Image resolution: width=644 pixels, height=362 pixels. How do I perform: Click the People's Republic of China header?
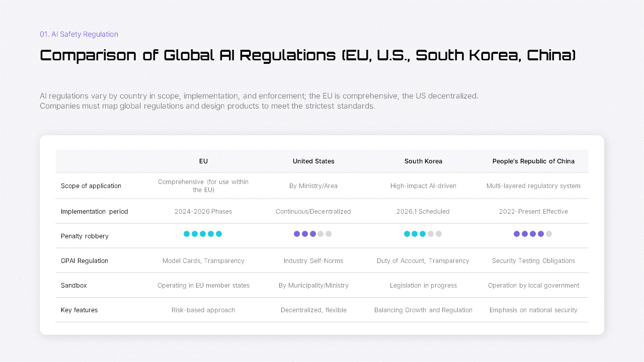(x=533, y=161)
